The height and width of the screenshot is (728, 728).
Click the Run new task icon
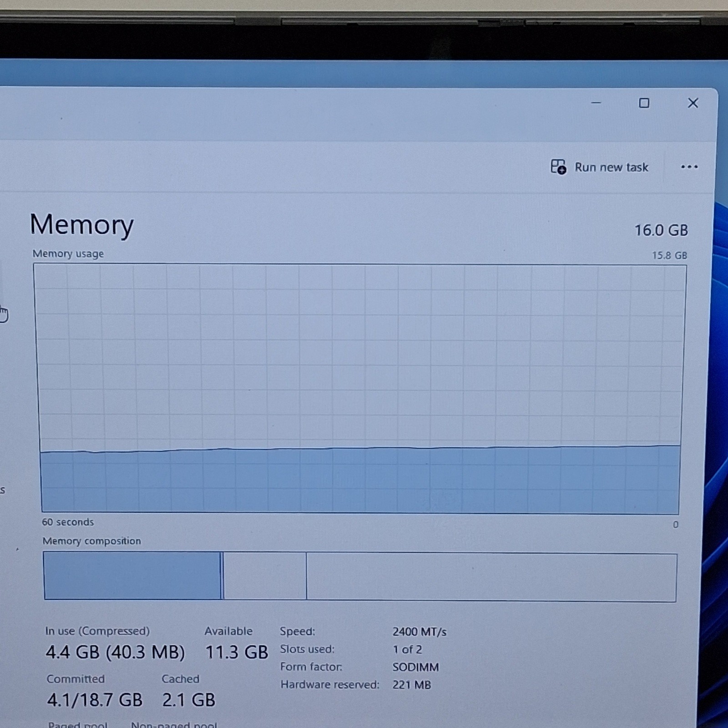[558, 167]
